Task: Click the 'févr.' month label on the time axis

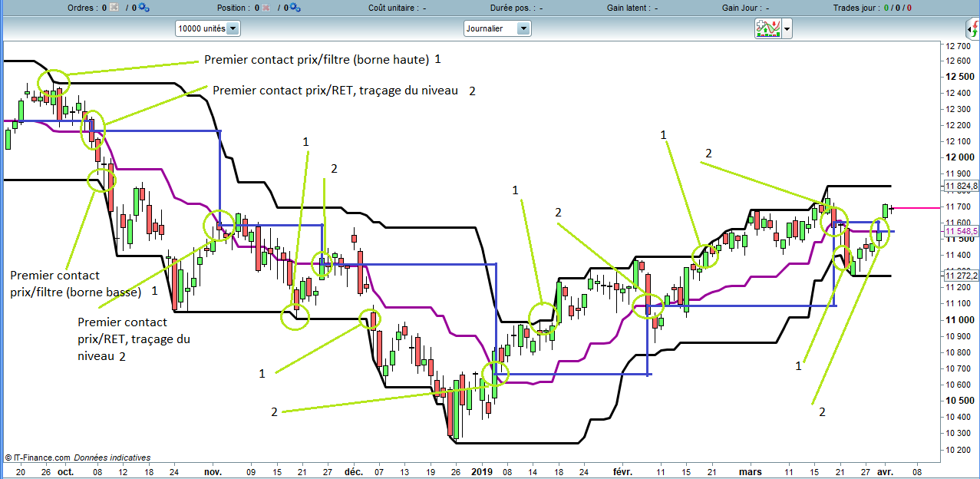Action: [x=622, y=472]
